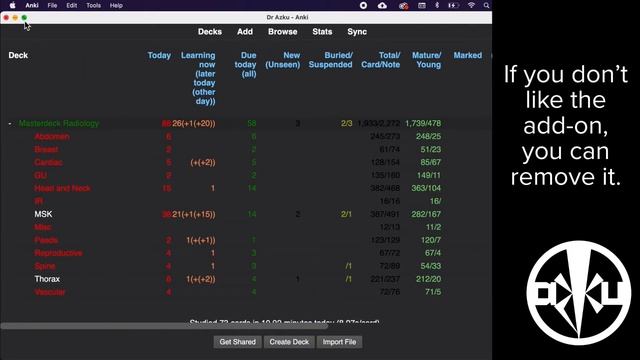Select the Reproductive subdeck
The height and width of the screenshot is (360, 640).
point(58,253)
